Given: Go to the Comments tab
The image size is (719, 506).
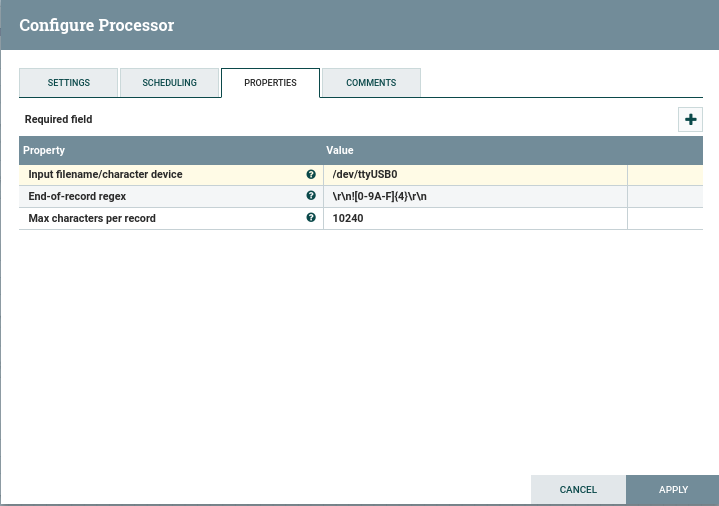Looking at the screenshot, I should [371, 83].
